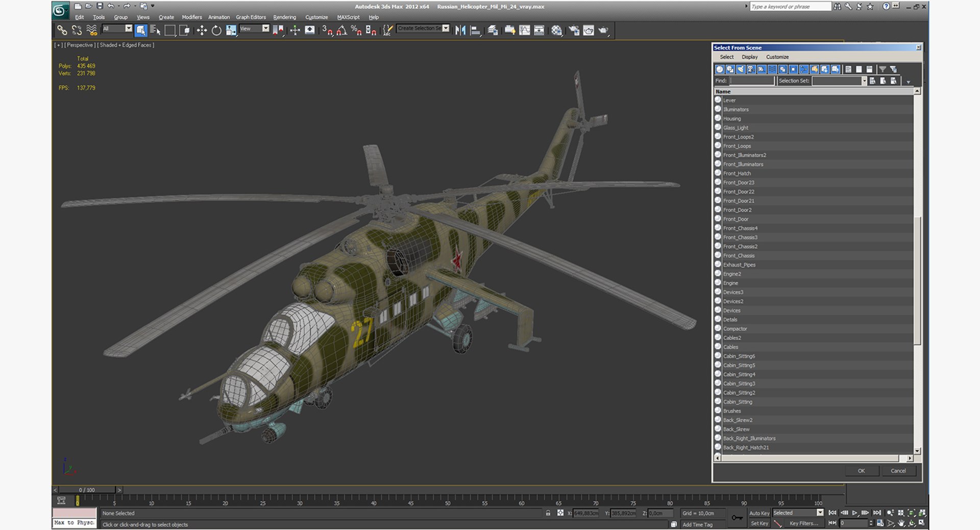Open the MAXScript menu

pos(348,17)
